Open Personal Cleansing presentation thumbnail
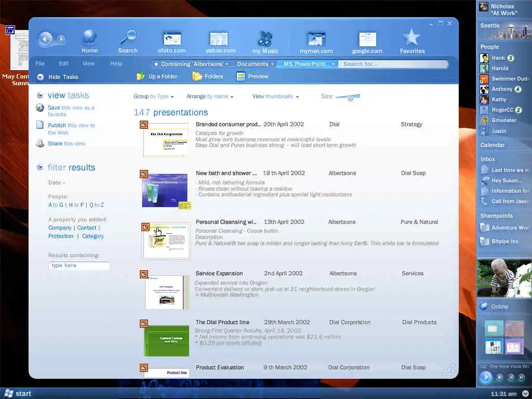532x399 pixels. click(166, 241)
